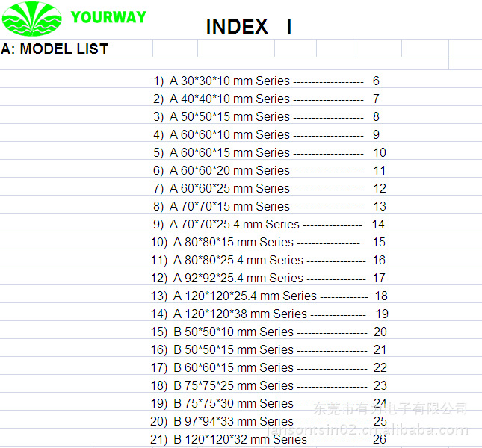The image size is (482, 448).
Task: Choose the A 60*60*10 mm Series line
Action: (229, 134)
